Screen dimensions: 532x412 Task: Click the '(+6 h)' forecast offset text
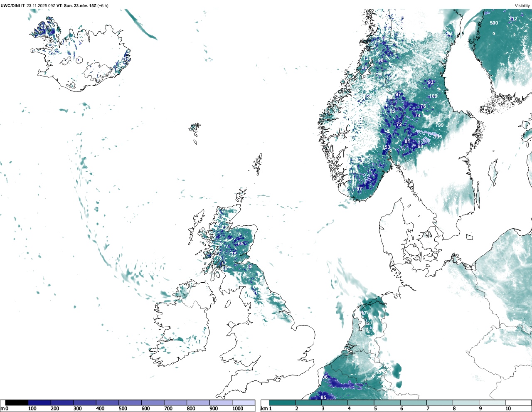(x=103, y=5)
